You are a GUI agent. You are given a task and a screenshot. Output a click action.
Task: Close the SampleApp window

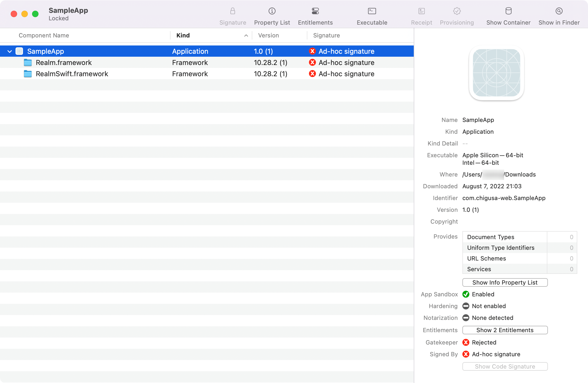tap(14, 14)
